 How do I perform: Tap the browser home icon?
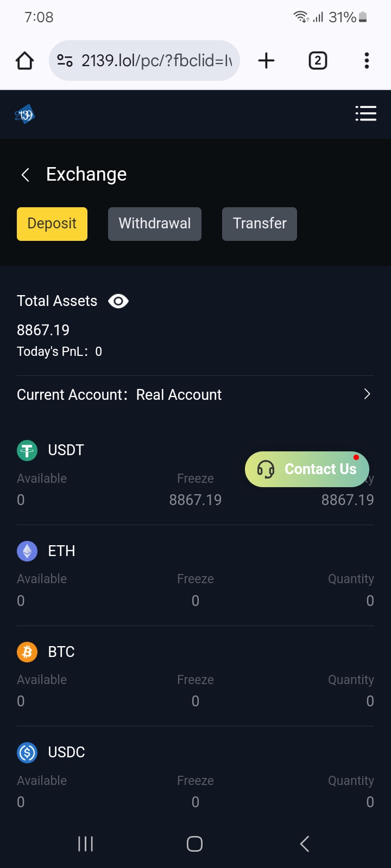(x=25, y=61)
